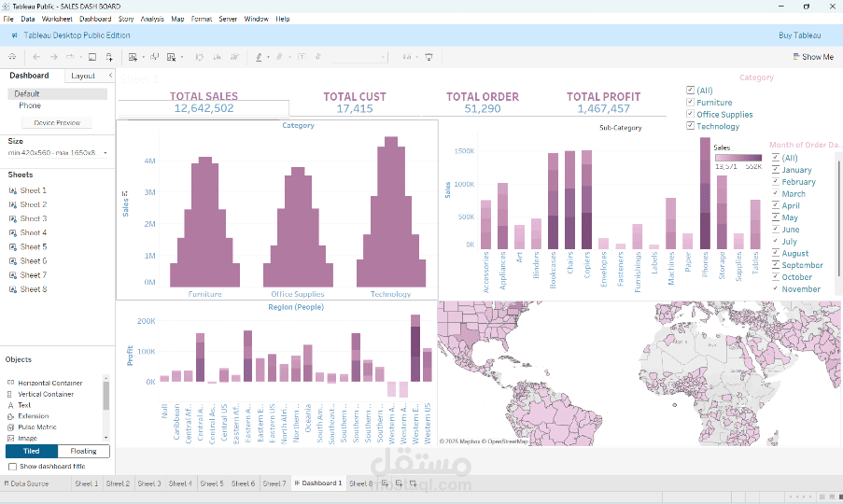Image resolution: width=843 pixels, height=504 pixels.
Task: Uncheck the Office Supplies category filter
Action: [690, 114]
